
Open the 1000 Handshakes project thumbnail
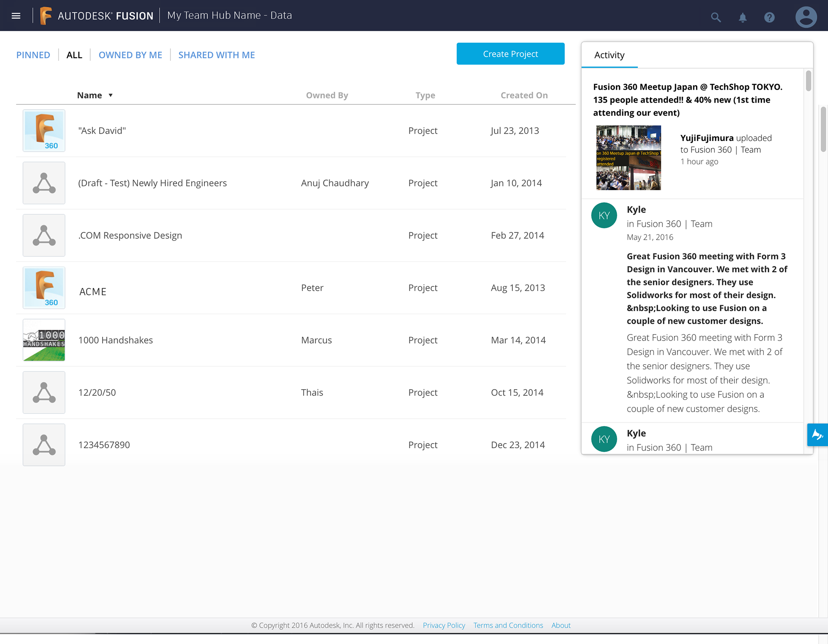point(44,340)
